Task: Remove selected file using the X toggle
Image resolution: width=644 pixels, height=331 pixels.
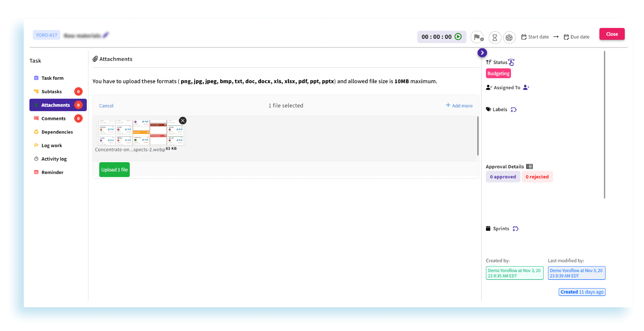Action: click(182, 120)
